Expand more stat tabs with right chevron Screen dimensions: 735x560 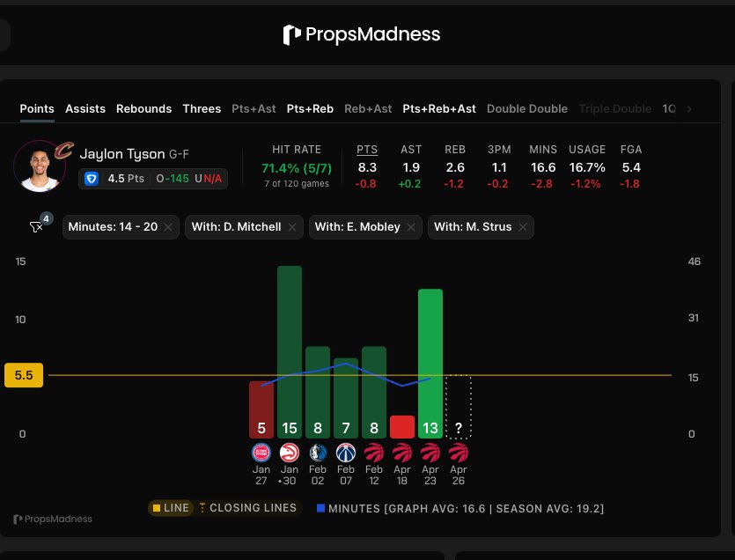(689, 109)
